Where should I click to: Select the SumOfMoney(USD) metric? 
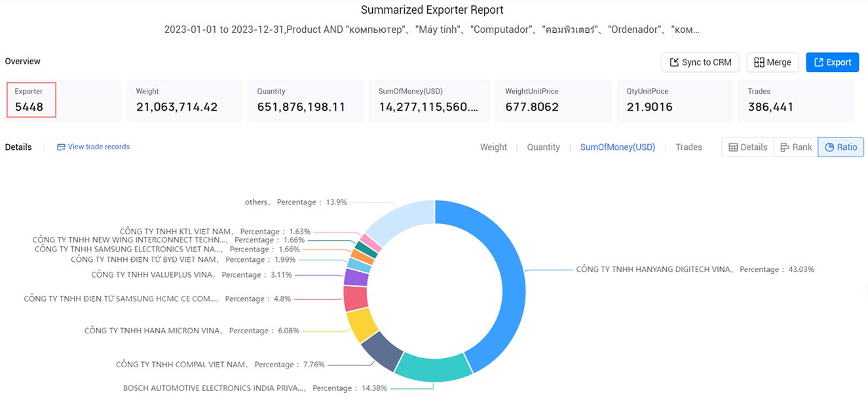click(x=618, y=147)
